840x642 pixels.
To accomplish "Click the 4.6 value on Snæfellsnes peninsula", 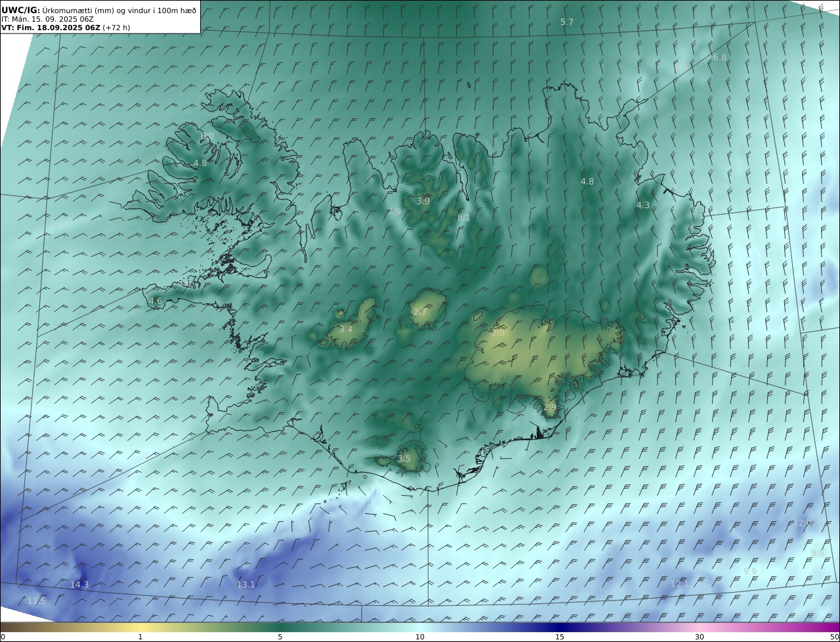I will (x=156, y=301).
